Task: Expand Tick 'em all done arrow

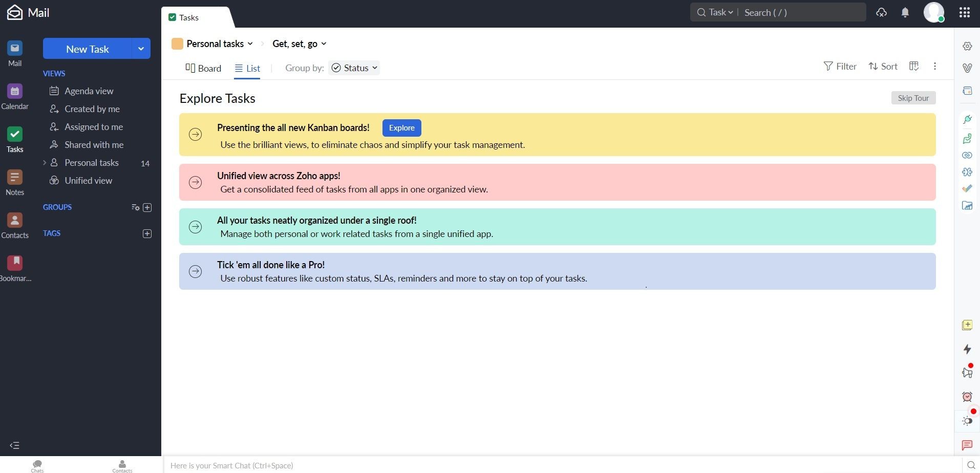Action: click(195, 271)
